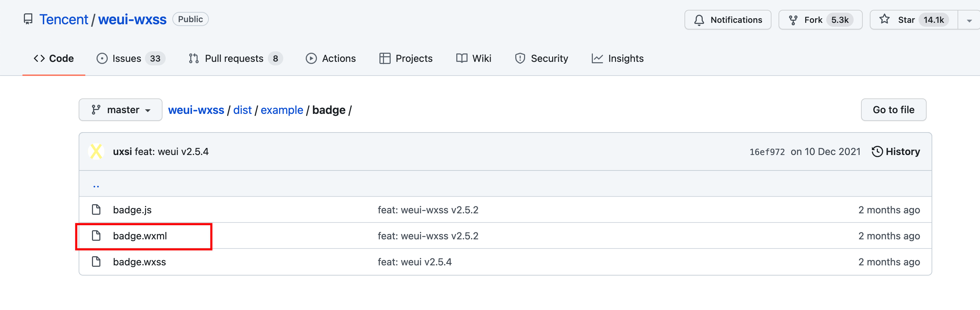
Task: Open the uxsi author link
Action: [122, 151]
